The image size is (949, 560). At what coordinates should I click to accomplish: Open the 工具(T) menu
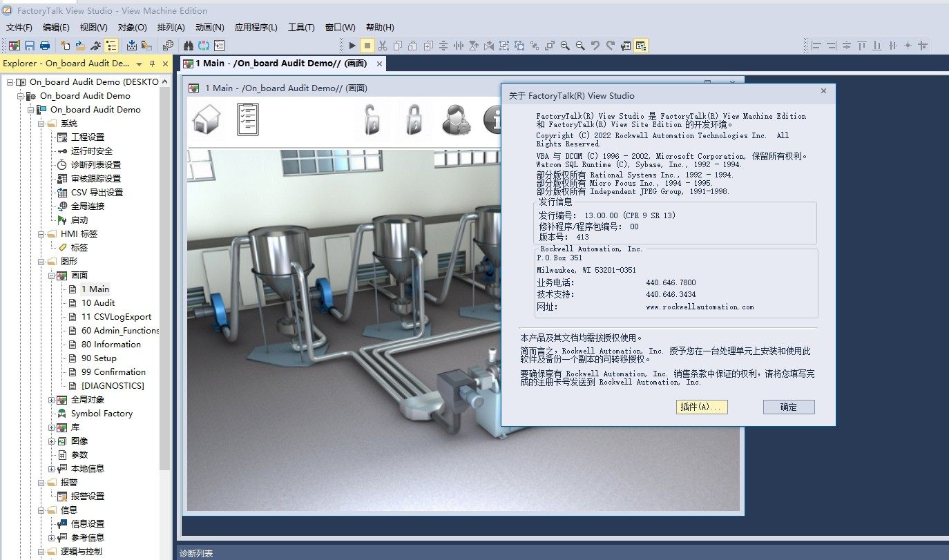301,28
